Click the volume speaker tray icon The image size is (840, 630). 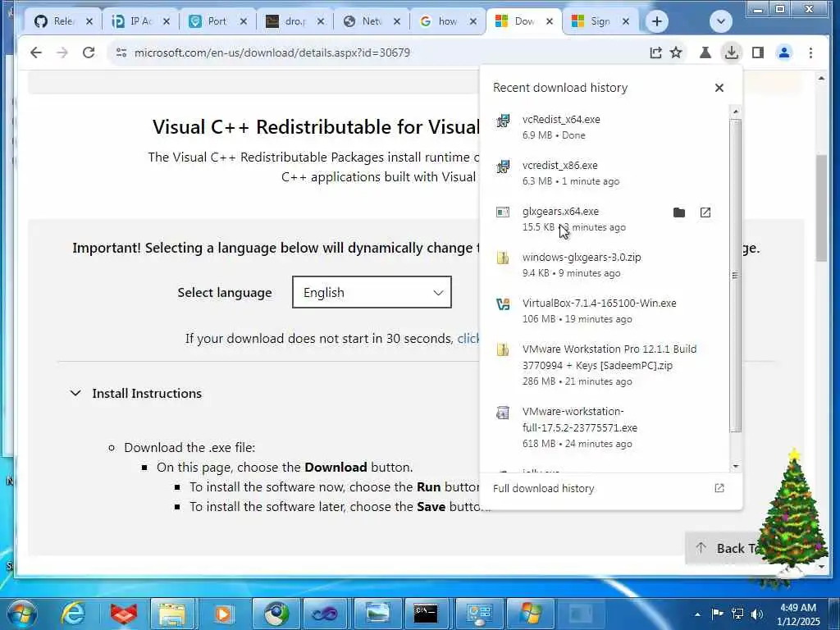click(x=757, y=614)
